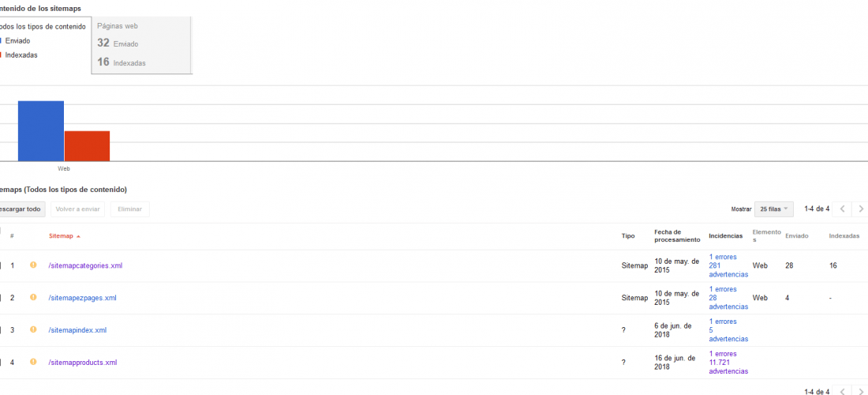Image resolution: width=868 pixels, height=395 pixels.
Task: Click bottom previous page arrow
Action: pos(842,392)
